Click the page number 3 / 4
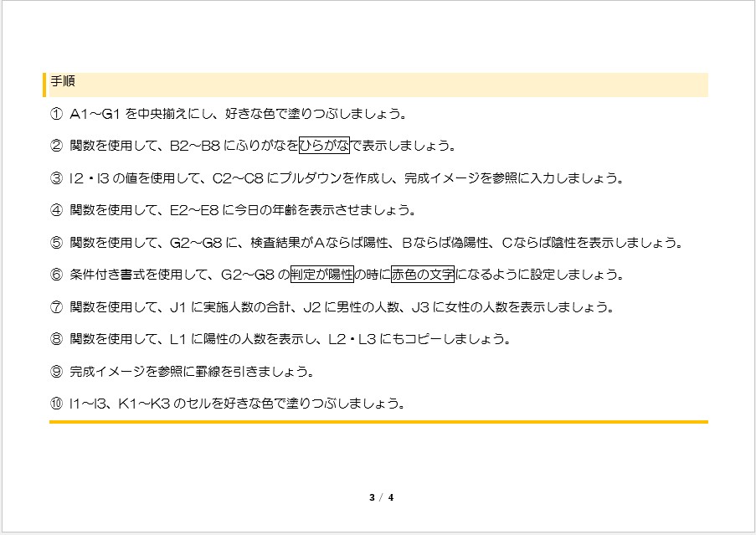 click(x=381, y=497)
